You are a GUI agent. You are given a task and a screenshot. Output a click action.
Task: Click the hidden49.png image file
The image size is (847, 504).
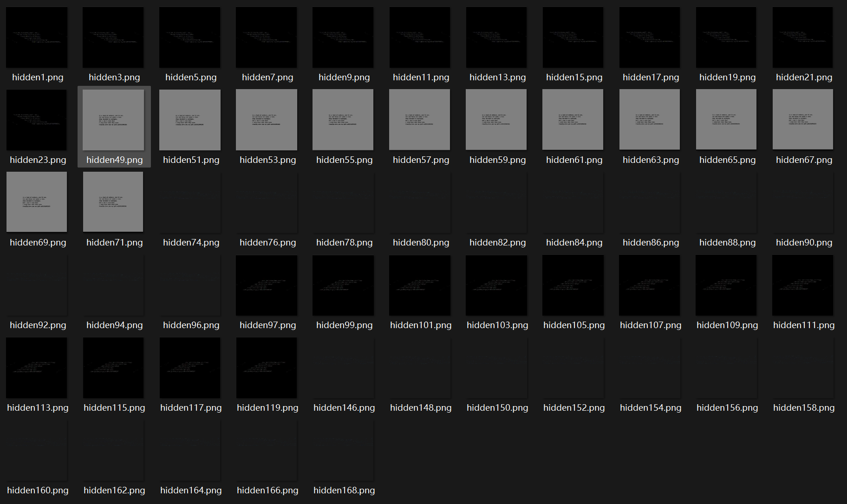tap(113, 120)
